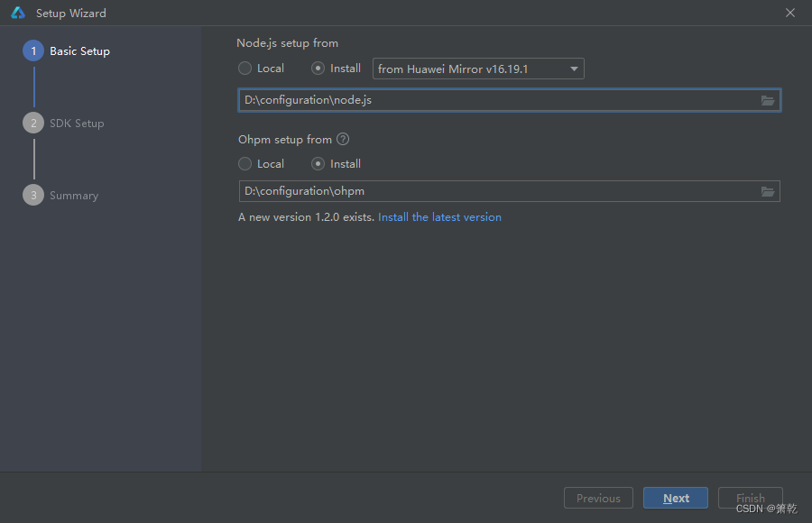The height and width of the screenshot is (523, 812).
Task: Click the 'Ohpm setup from' label
Action: coord(285,140)
